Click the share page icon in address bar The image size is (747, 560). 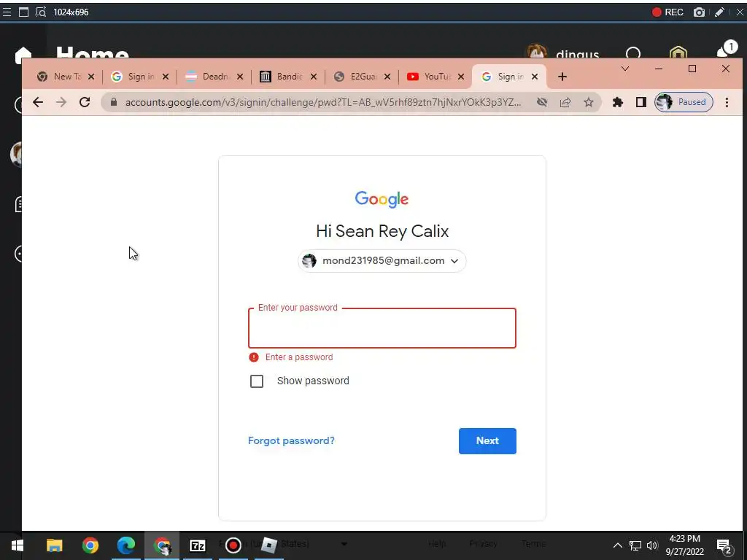click(565, 102)
